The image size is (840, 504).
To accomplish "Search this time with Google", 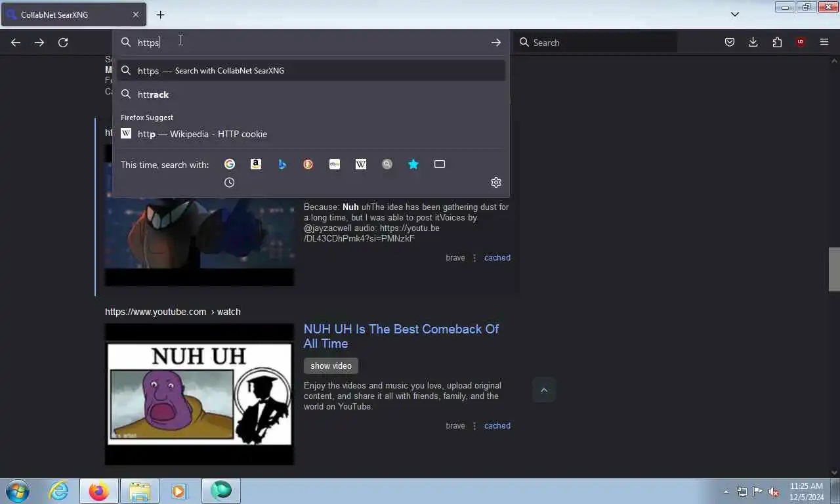I will (x=230, y=164).
